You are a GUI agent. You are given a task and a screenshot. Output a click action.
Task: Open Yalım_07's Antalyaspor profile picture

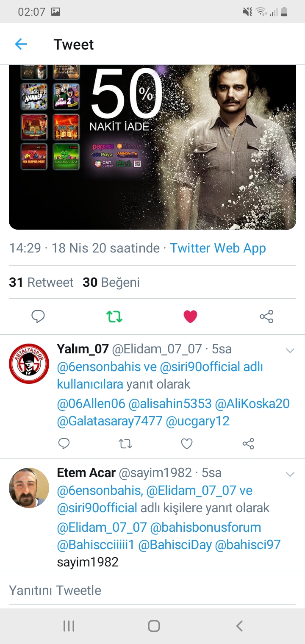click(29, 364)
